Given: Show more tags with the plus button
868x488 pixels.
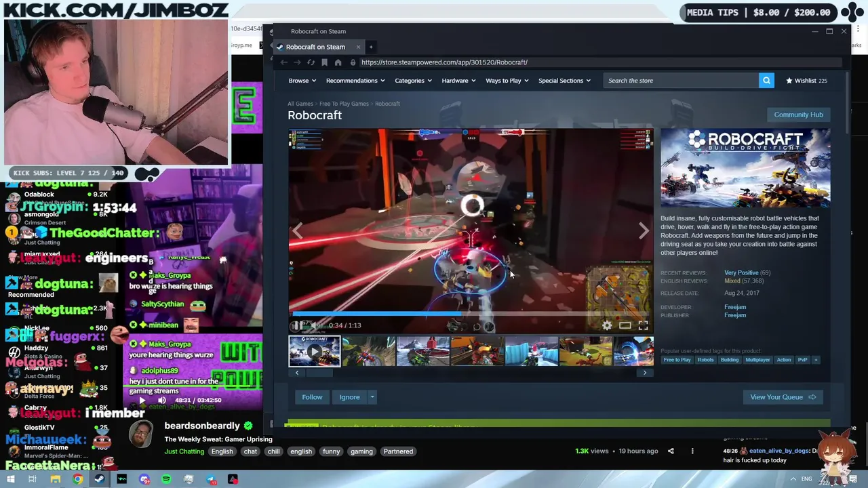Looking at the screenshot, I should click(x=816, y=360).
